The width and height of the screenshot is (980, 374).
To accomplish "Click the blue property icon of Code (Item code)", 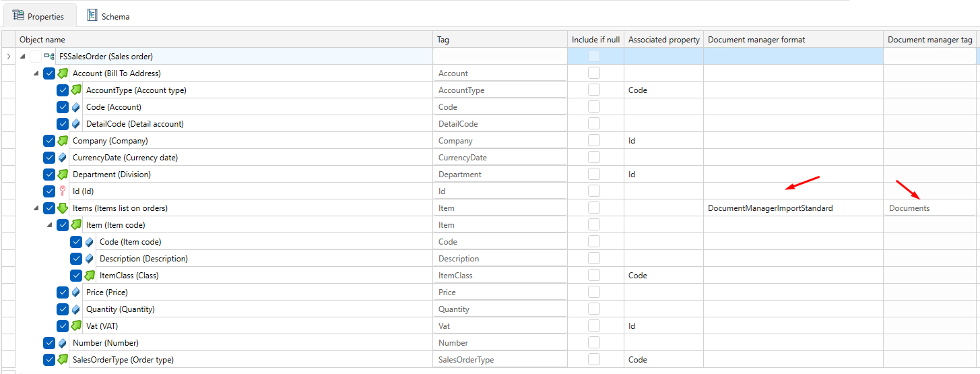I will click(90, 242).
